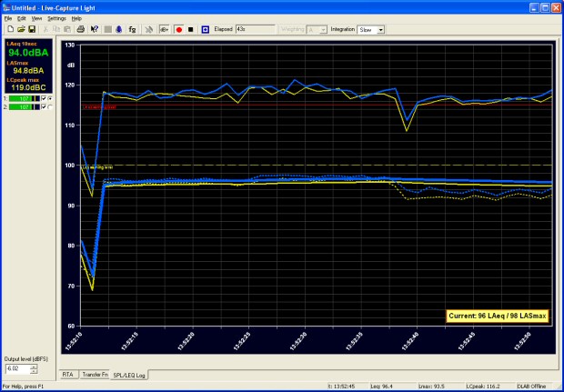
Task: Save the capture with floppy icon
Action: click(x=32, y=29)
